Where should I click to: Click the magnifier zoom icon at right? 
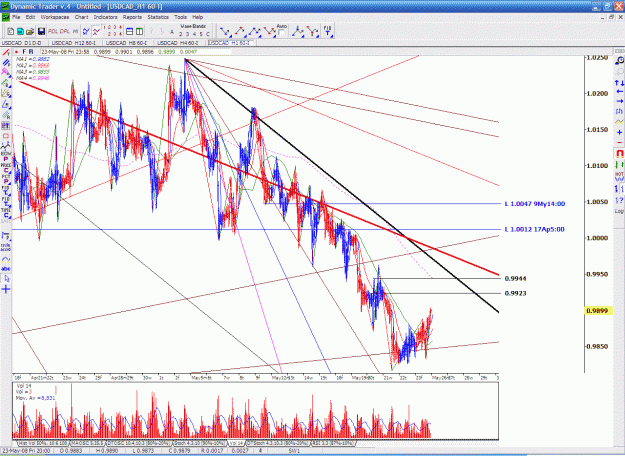[x=619, y=61]
